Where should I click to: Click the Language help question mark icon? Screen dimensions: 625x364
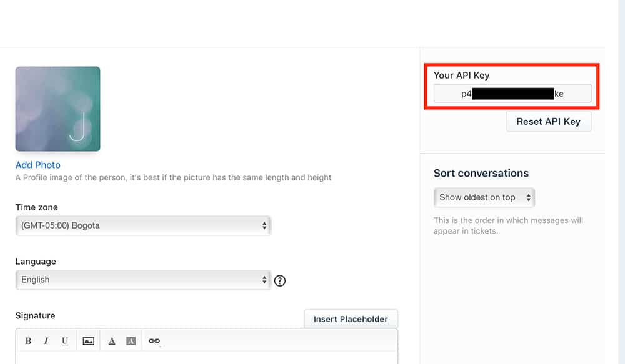point(280,280)
